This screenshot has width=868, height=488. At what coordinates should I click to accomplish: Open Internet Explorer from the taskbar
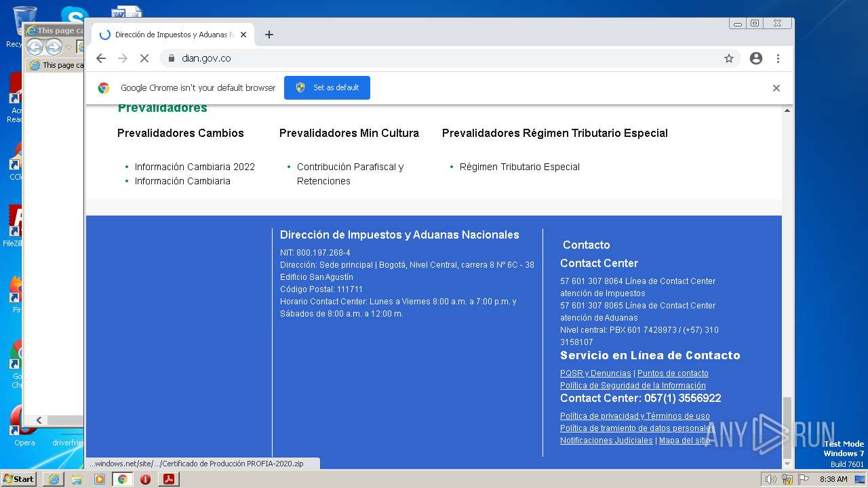tap(53, 479)
